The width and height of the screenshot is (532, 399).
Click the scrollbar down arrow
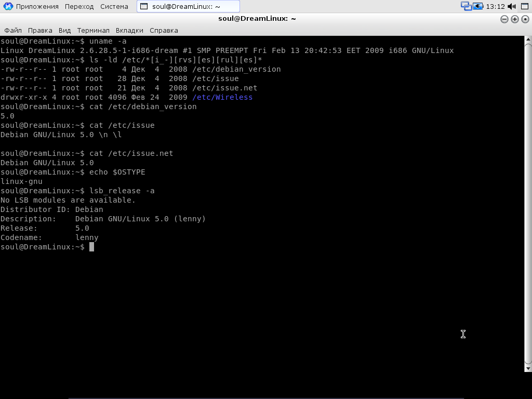(x=528, y=368)
